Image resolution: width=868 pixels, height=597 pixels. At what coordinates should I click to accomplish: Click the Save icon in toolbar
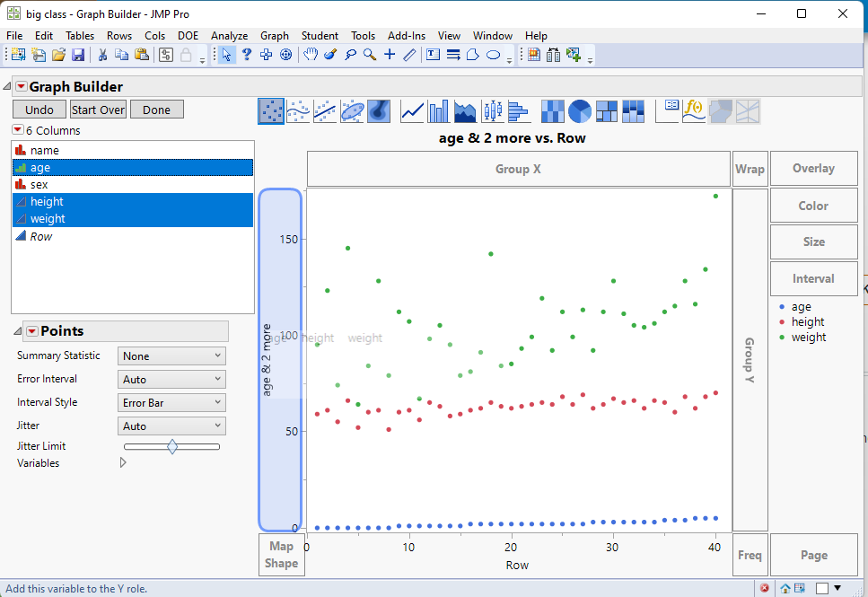point(78,56)
